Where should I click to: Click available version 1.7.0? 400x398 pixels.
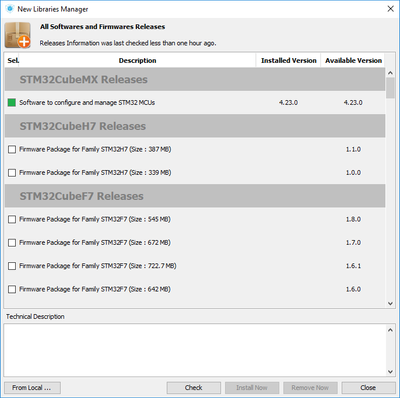click(353, 243)
